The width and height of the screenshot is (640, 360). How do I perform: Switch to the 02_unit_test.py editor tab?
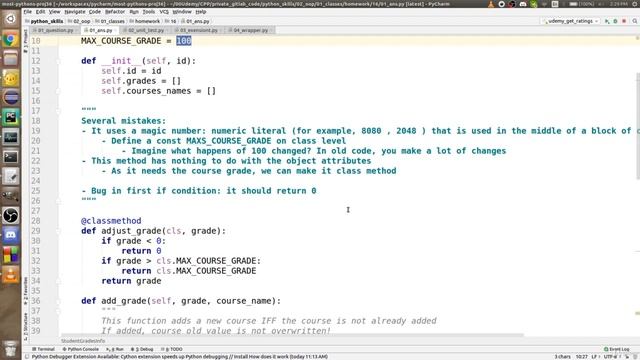point(145,30)
